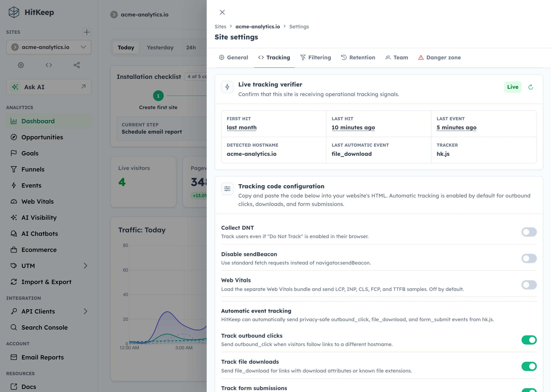Open Opportunities page

pyautogui.click(x=49, y=137)
